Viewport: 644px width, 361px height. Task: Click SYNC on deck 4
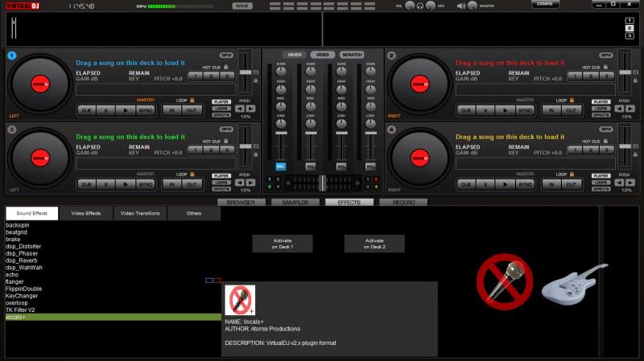(x=526, y=185)
